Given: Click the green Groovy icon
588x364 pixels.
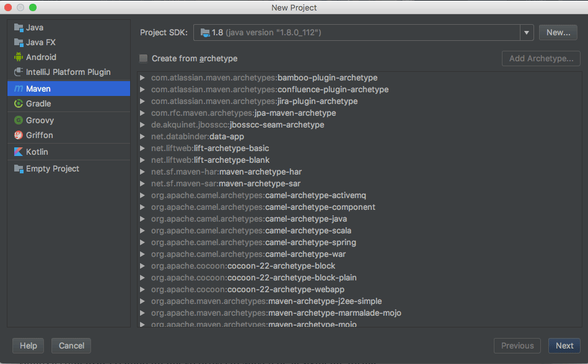Looking at the screenshot, I should [19, 120].
